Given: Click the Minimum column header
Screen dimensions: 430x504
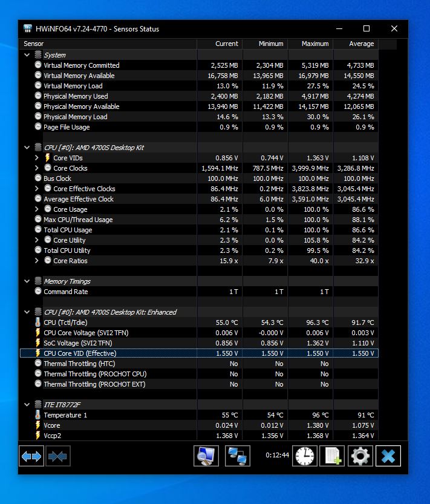Looking at the screenshot, I should (x=265, y=44).
